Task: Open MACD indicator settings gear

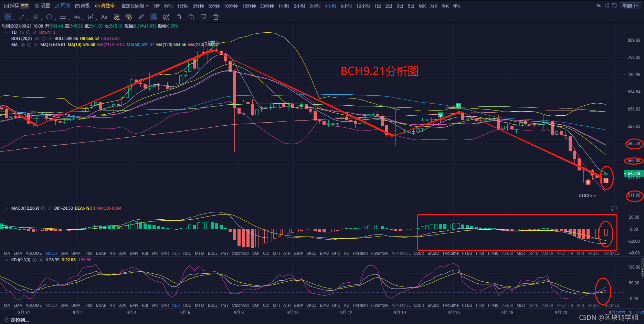Action: [x=43, y=208]
